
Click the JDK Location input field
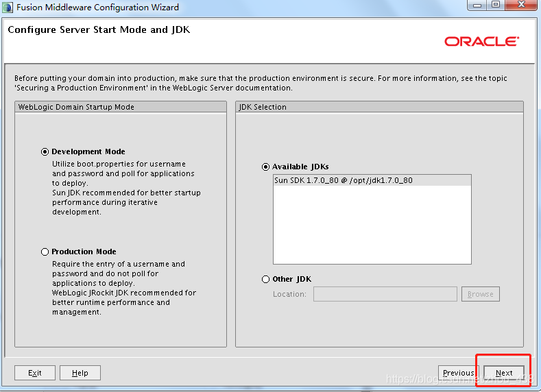[385, 294]
